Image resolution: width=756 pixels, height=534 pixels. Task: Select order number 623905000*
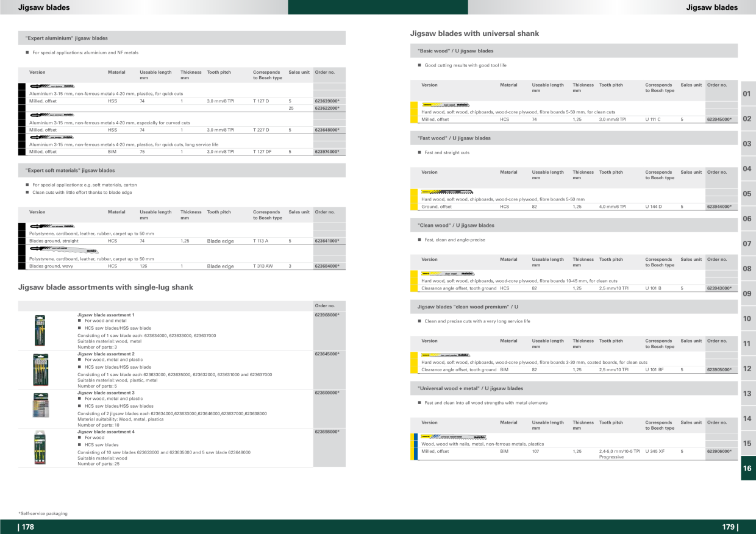pyautogui.click(x=719, y=370)
